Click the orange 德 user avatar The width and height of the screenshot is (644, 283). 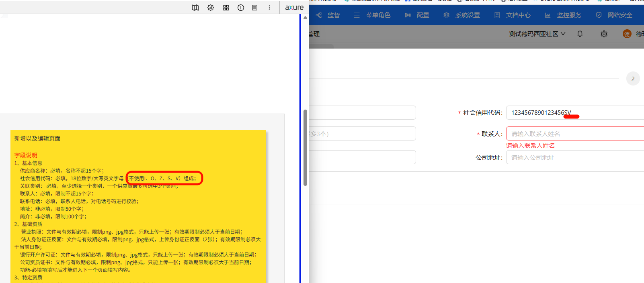(627, 34)
